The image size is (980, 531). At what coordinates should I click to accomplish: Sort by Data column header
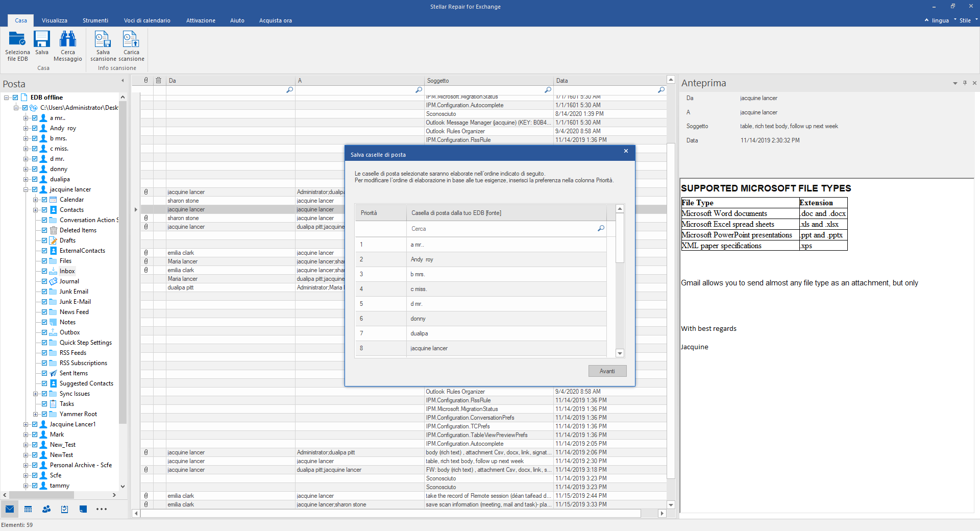pyautogui.click(x=610, y=81)
